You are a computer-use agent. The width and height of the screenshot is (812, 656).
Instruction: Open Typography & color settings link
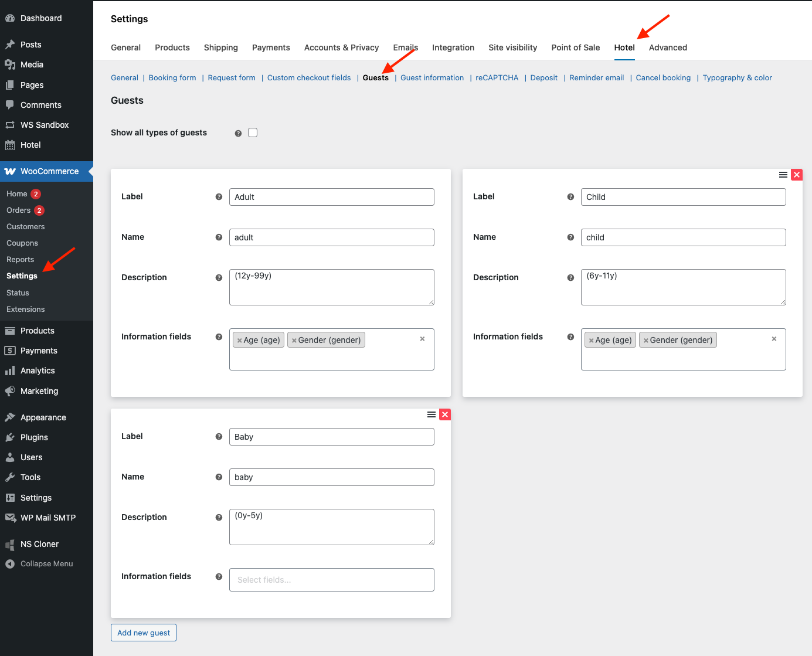click(x=737, y=78)
